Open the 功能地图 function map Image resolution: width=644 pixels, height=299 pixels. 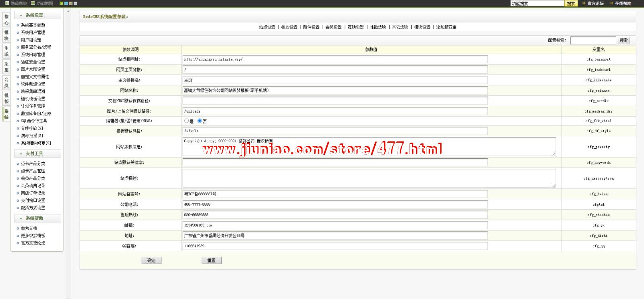point(42,3)
